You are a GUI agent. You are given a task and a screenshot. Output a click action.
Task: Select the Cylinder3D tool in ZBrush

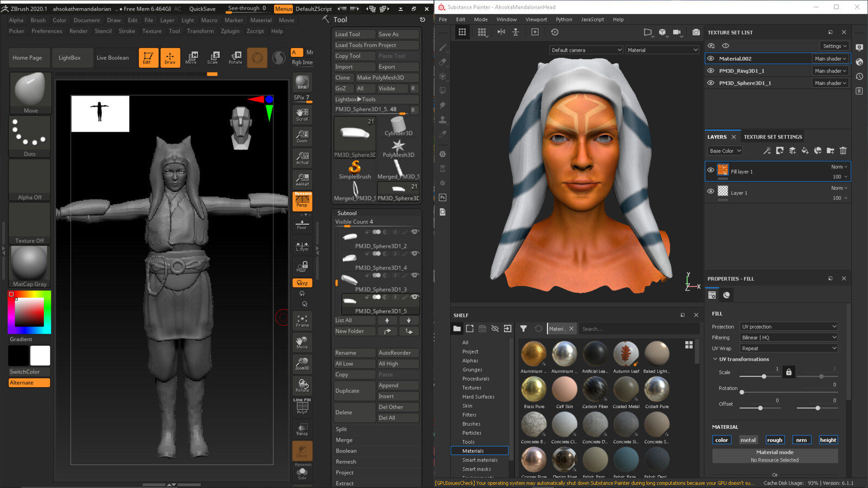398,127
